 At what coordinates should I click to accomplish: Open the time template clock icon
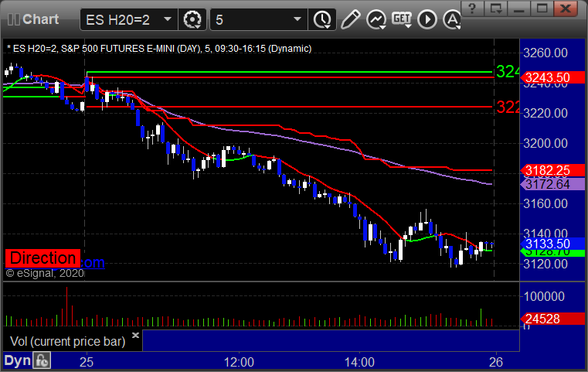tap(322, 19)
